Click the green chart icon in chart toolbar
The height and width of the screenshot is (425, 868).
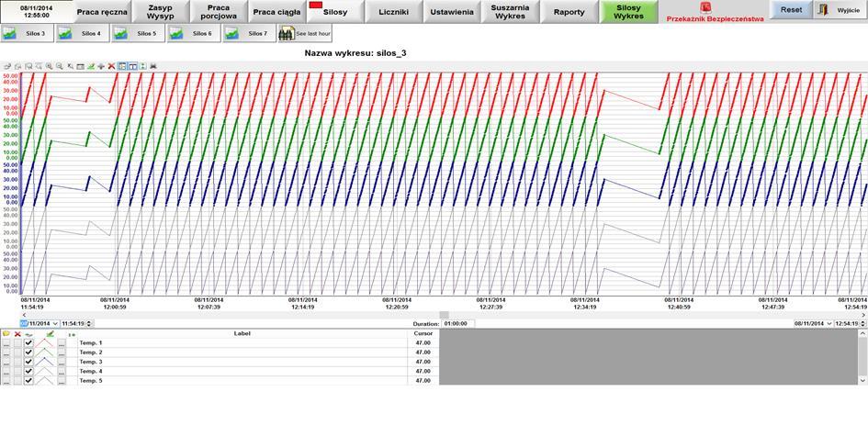pyautogui.click(x=91, y=66)
